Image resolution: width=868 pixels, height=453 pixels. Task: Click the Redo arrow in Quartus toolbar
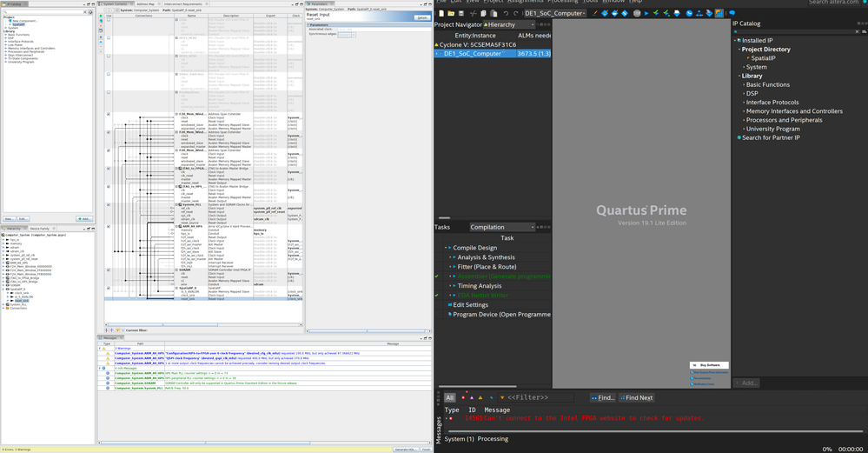[x=515, y=13]
